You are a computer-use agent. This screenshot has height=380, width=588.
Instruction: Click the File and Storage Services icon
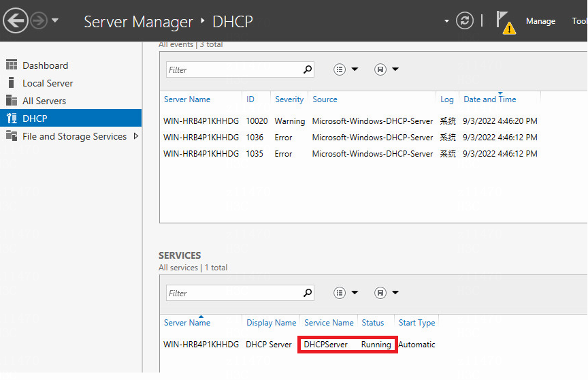(12, 136)
